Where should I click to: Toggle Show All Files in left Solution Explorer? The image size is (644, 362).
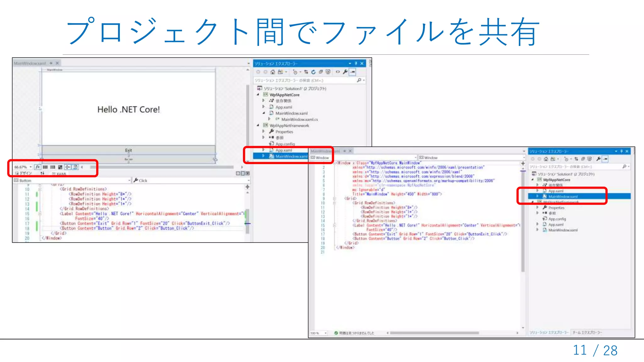(x=328, y=72)
